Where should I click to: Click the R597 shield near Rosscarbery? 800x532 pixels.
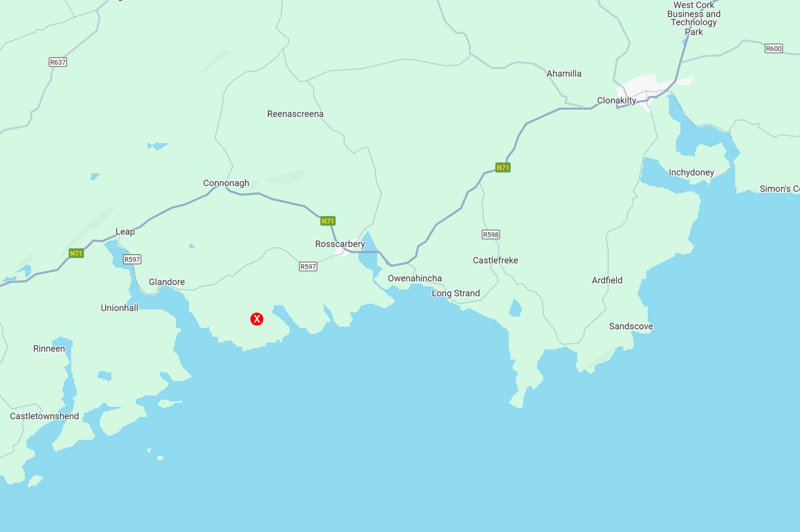point(308,266)
